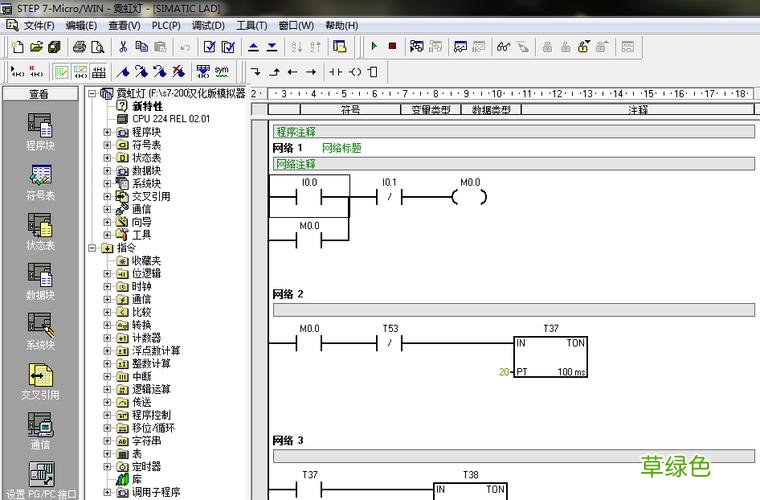760x500 pixels.
Task: Expand the 浮点数计算 instruction folder
Action: (107, 351)
